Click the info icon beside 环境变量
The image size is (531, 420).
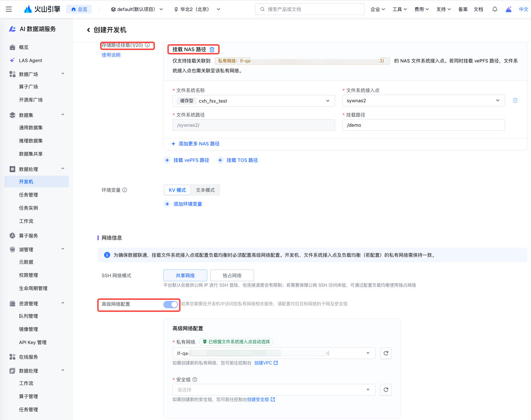click(125, 190)
